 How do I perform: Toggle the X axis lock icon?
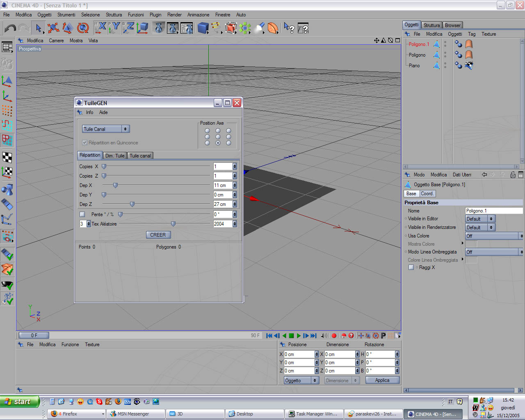coord(101,28)
